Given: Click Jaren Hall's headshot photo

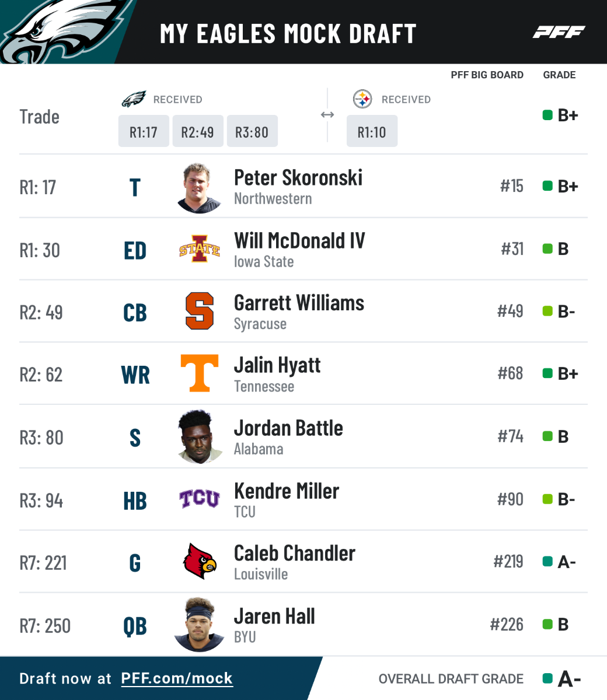Looking at the screenshot, I should click(x=200, y=624).
